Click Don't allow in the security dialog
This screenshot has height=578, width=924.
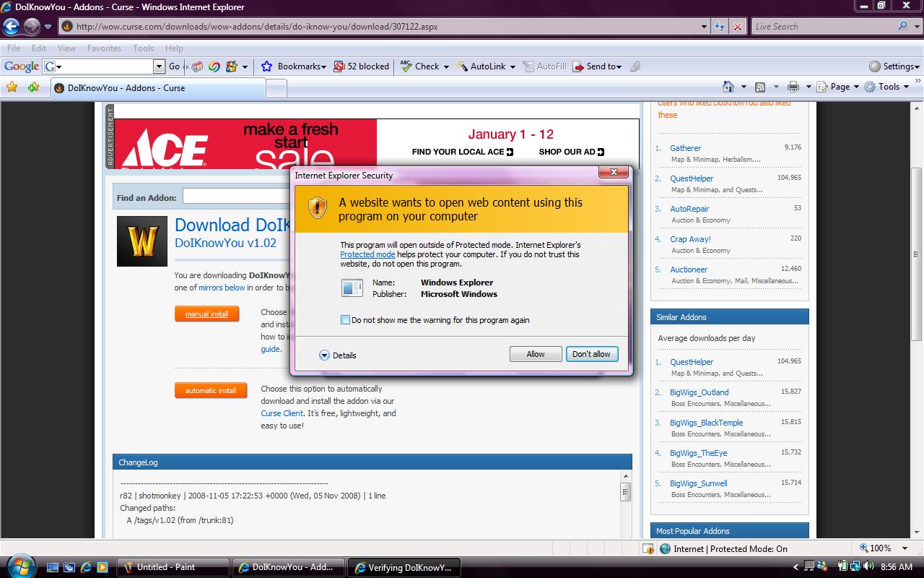[591, 354]
